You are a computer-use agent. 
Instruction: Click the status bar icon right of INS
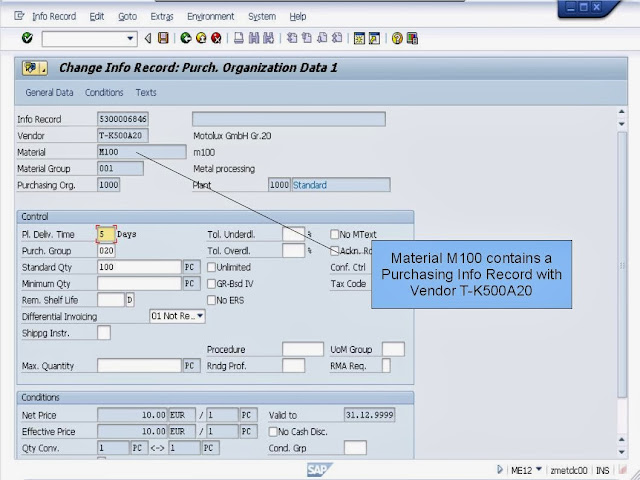622,470
